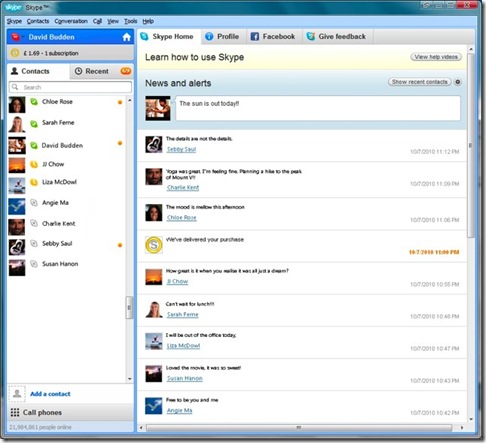Click Sebby Saul's offline status icon
The image size is (486, 443).
coord(34,243)
